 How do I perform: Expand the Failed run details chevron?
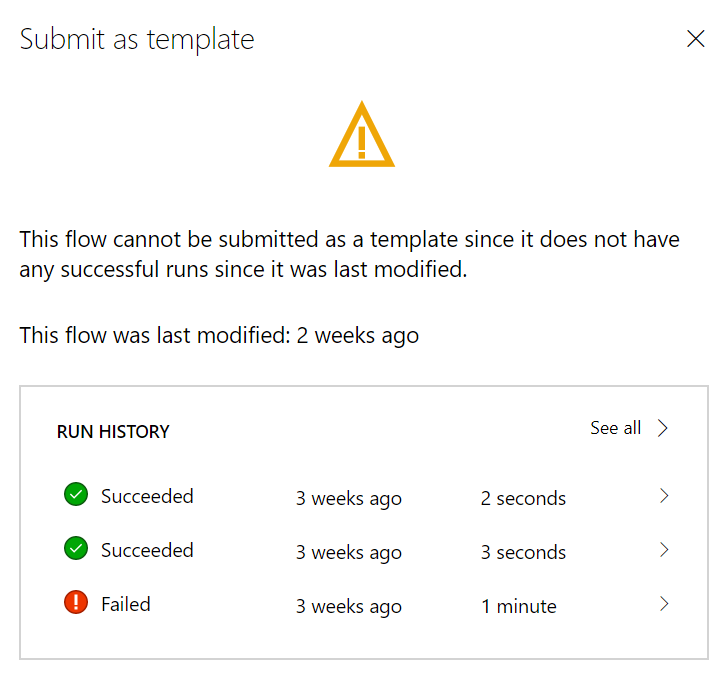tap(663, 604)
